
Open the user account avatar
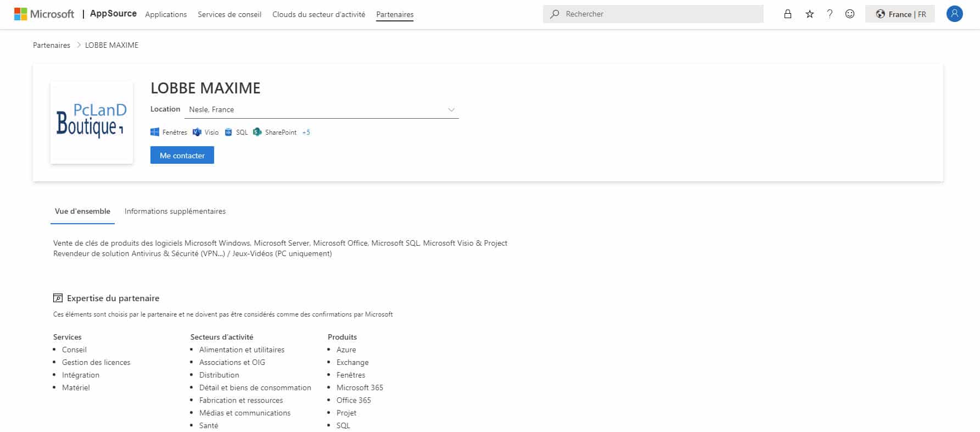tap(955, 14)
